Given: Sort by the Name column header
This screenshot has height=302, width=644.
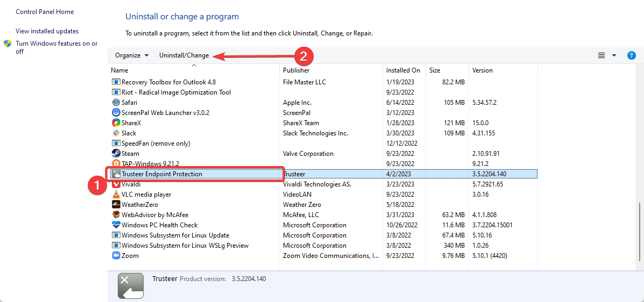Looking at the screenshot, I should pyautogui.click(x=119, y=70).
